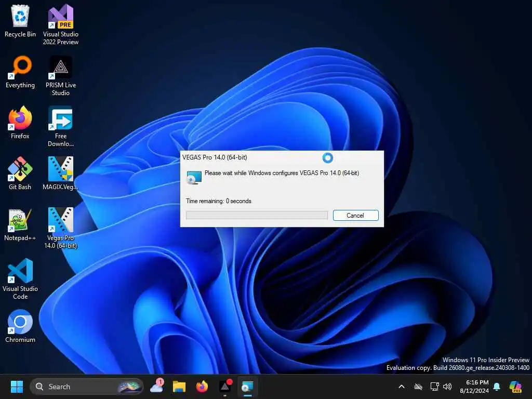Open the Recycle Bin desktop icon
This screenshot has height=399, width=532.
[x=20, y=21]
